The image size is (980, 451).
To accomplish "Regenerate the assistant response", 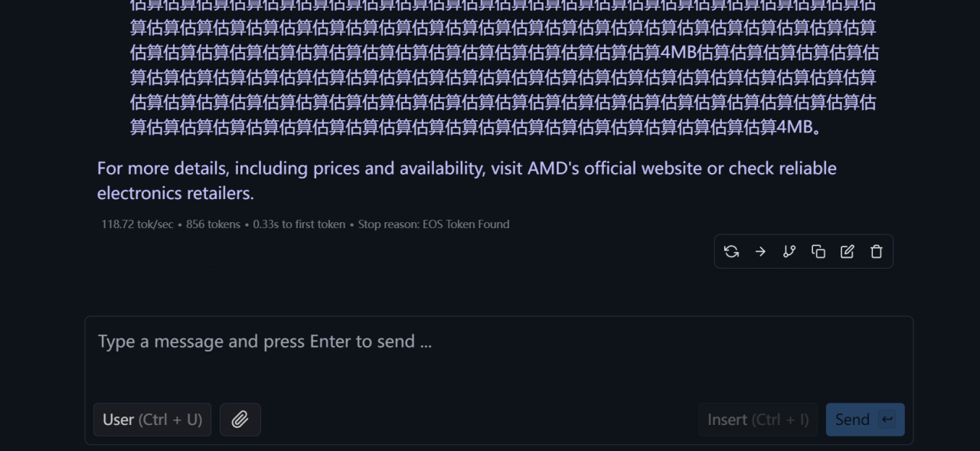I will click(x=731, y=252).
